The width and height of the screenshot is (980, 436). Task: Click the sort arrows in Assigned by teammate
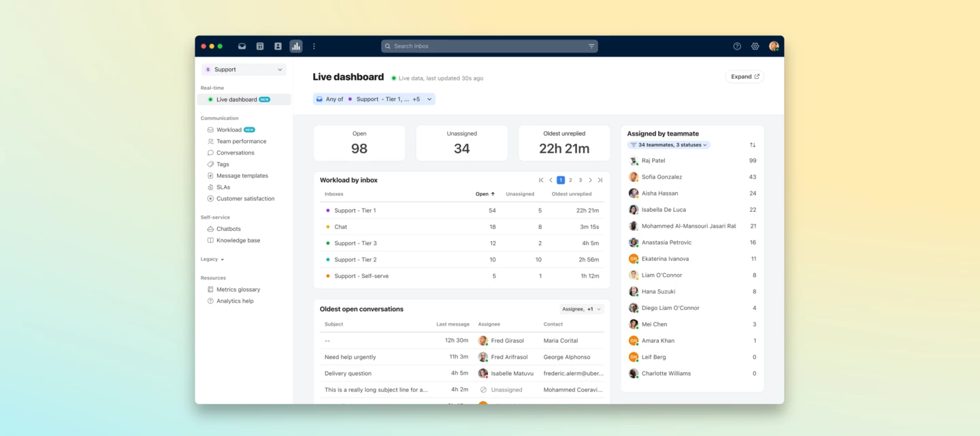[x=753, y=145]
